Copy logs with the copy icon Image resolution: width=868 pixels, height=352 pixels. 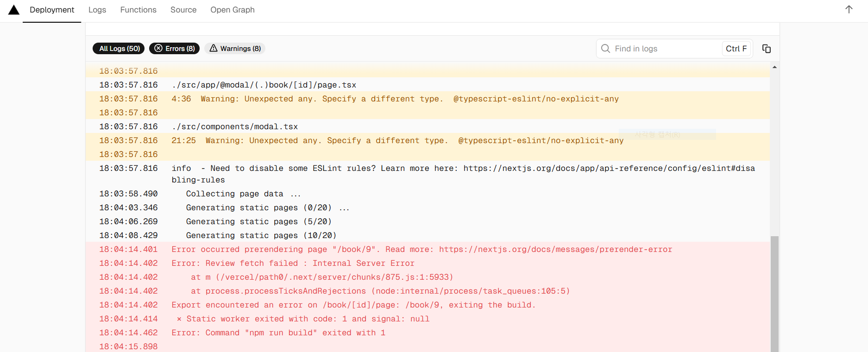coord(767,49)
